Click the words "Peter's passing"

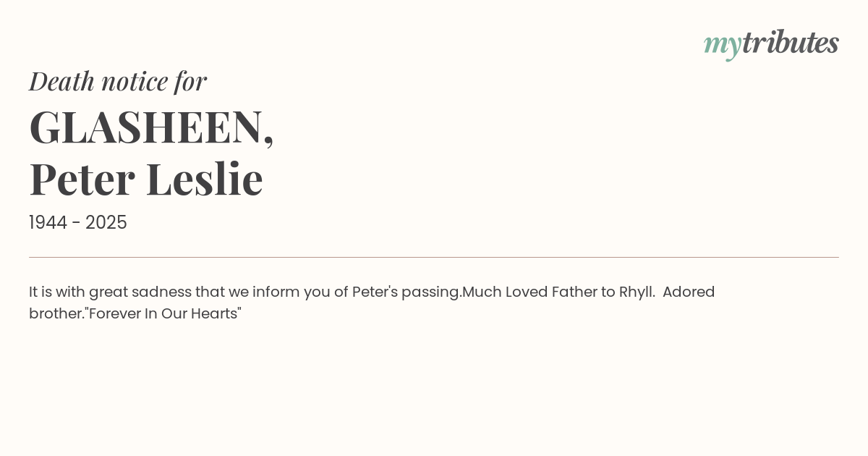click(407, 292)
